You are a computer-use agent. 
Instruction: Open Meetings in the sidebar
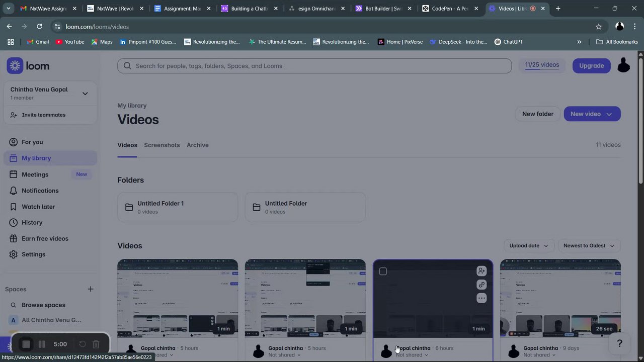50,174
